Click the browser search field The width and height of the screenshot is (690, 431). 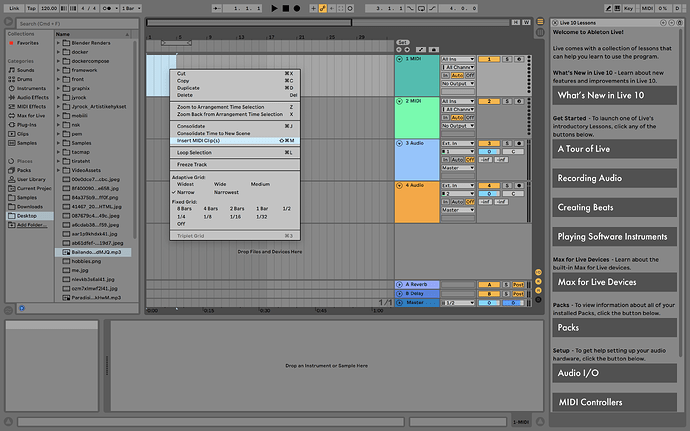pyautogui.click(x=77, y=23)
